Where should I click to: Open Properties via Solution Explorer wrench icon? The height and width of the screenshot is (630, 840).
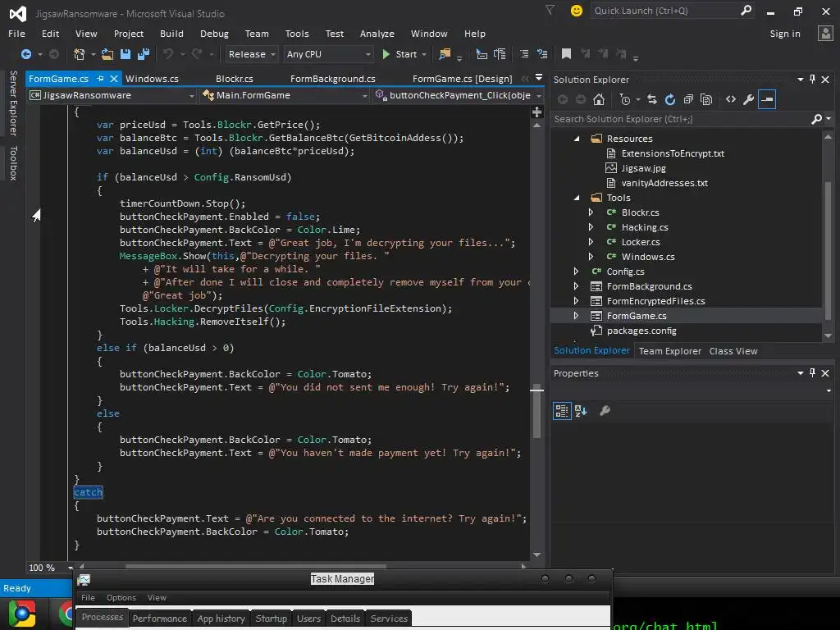click(x=748, y=99)
